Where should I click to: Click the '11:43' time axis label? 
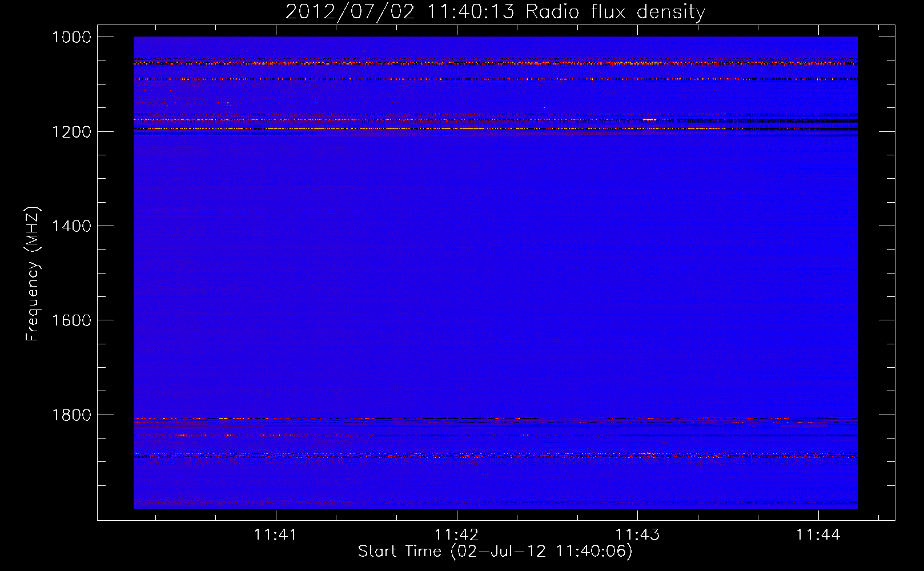pos(637,534)
